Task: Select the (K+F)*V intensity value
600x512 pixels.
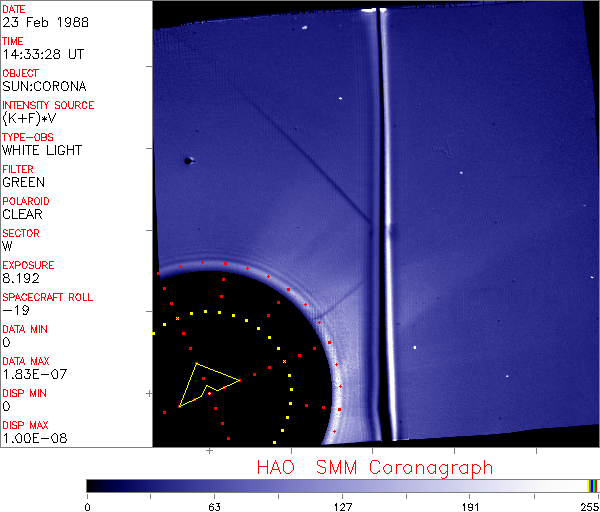Action: coord(29,118)
